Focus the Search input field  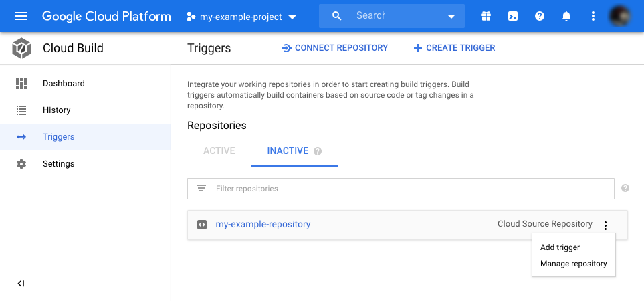coord(392,16)
